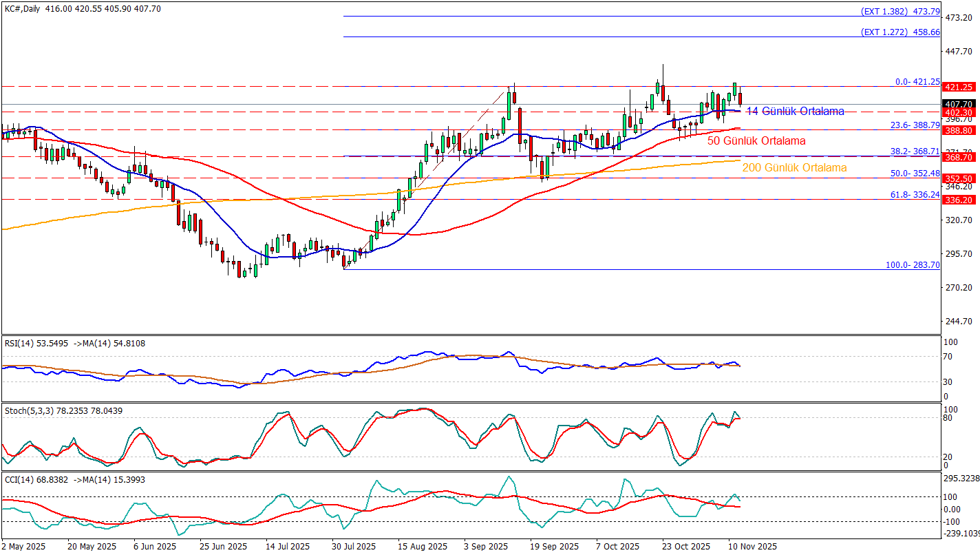Click the red 368.70 price tag
The image size is (980, 555).
pyautogui.click(x=960, y=157)
